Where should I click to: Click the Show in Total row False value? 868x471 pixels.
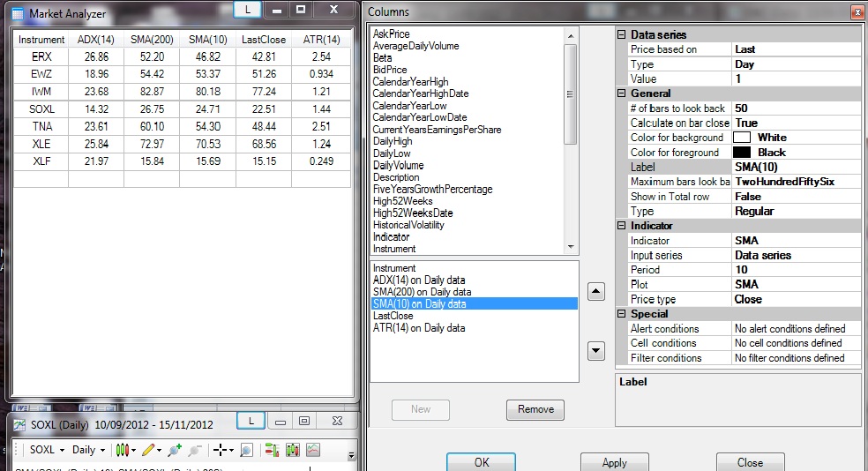point(796,197)
